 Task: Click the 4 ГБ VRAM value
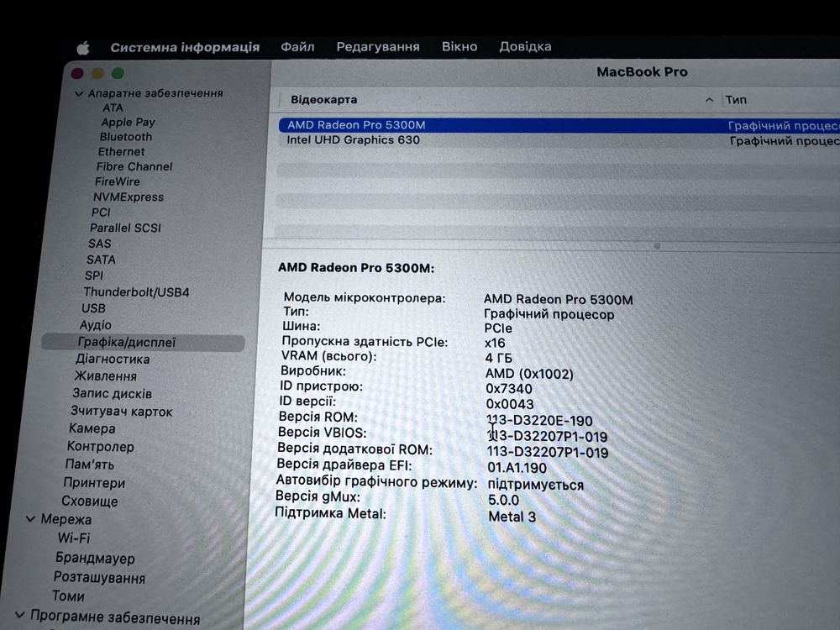coord(498,358)
